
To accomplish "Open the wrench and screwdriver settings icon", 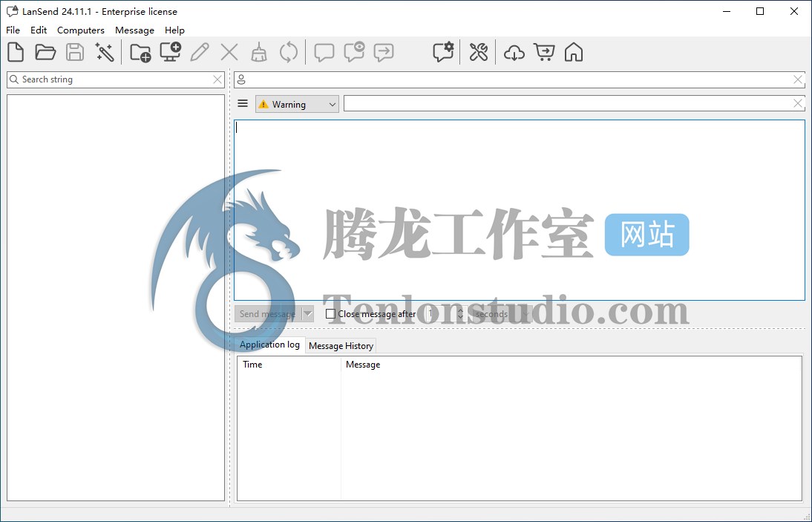I will (x=479, y=52).
